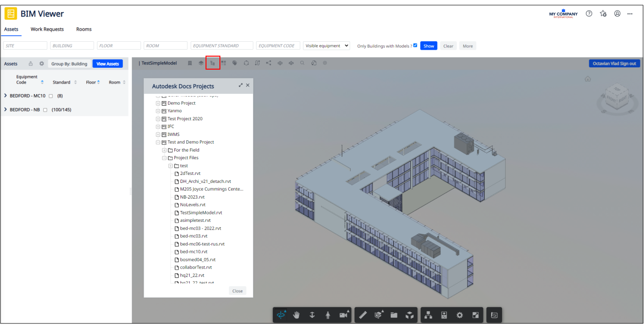Click the tag icon in the viewer toolbar

235,63
